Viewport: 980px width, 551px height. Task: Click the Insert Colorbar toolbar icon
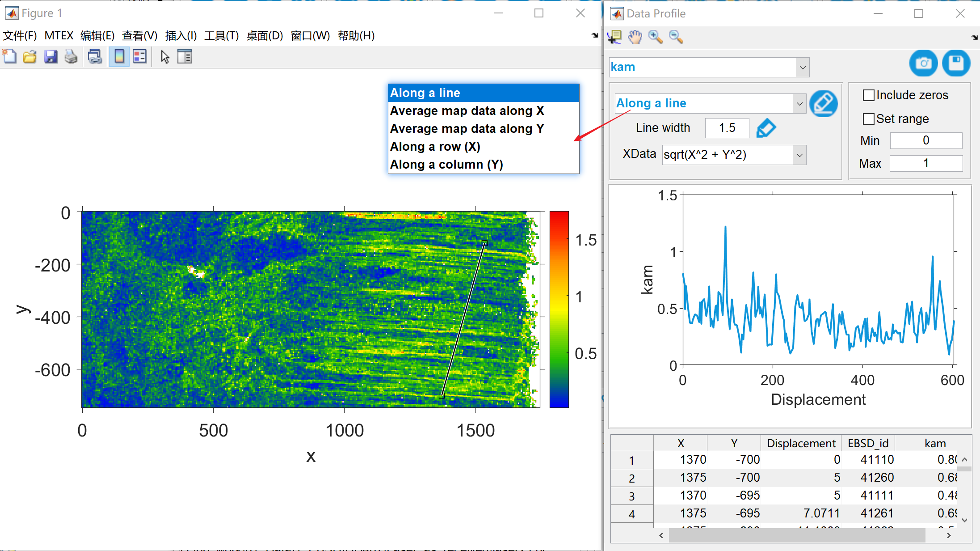(119, 57)
